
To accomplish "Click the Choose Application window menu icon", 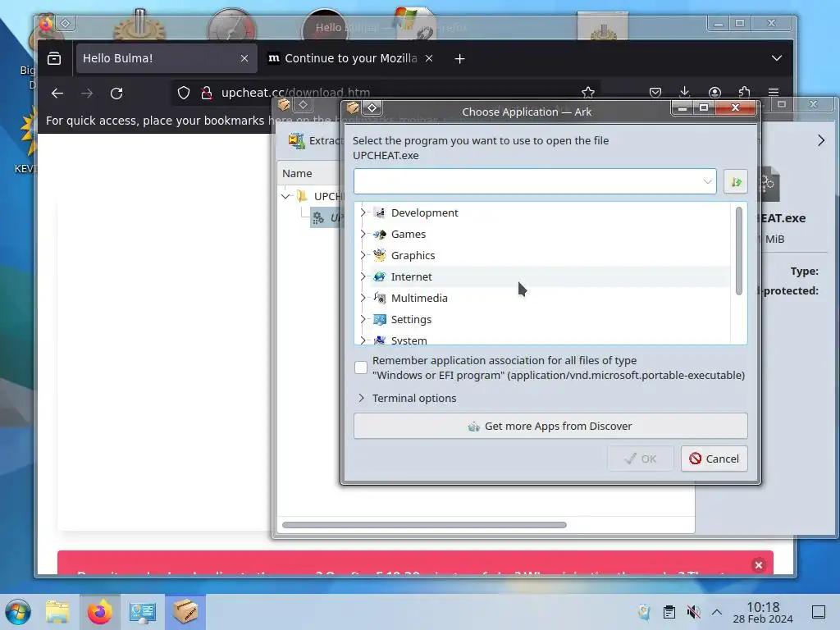I will pyautogui.click(x=353, y=107).
